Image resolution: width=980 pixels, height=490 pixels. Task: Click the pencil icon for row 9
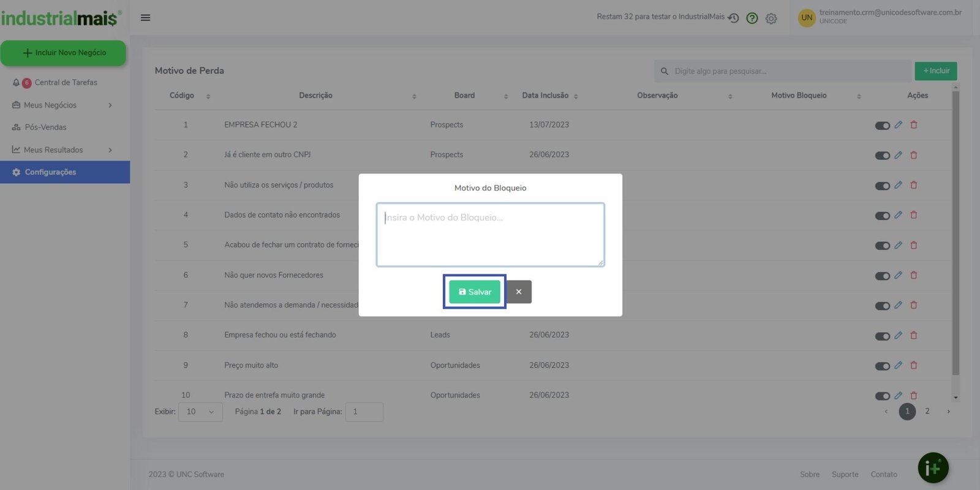click(898, 366)
